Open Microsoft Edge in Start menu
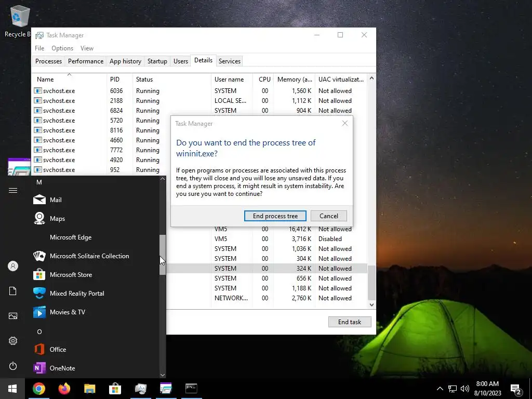 pos(96,237)
